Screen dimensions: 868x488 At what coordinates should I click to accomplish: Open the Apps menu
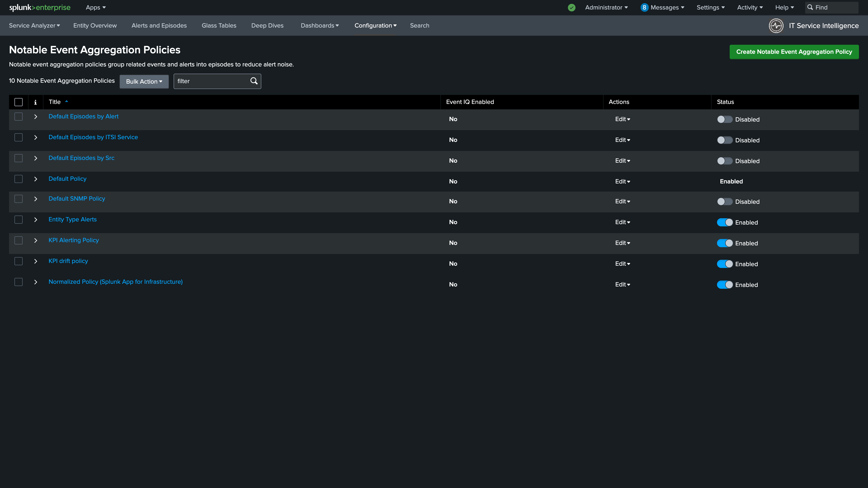pos(96,7)
